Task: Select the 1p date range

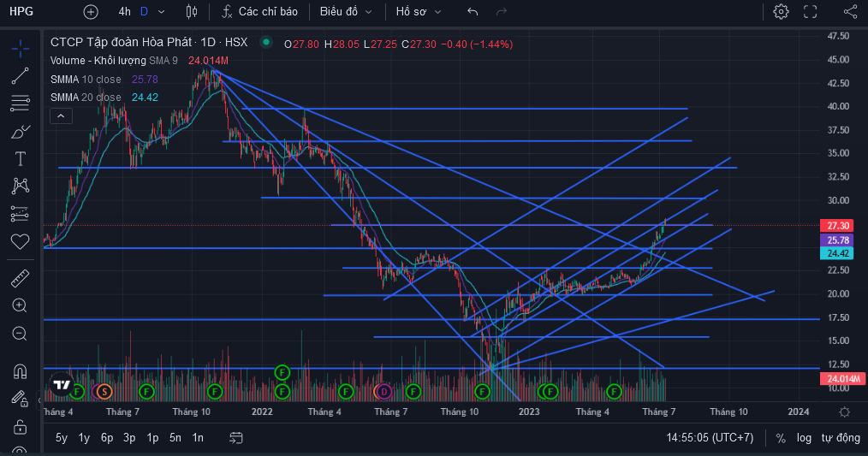Action: click(x=152, y=438)
